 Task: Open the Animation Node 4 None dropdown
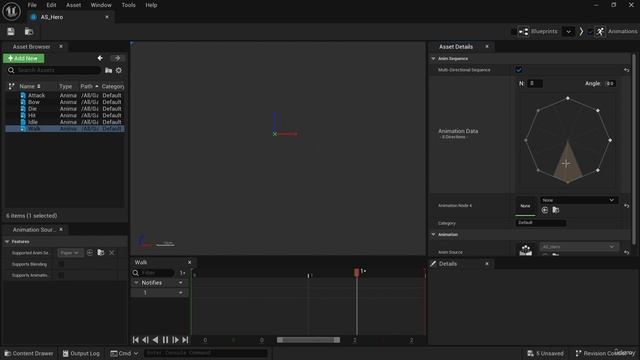click(x=579, y=200)
